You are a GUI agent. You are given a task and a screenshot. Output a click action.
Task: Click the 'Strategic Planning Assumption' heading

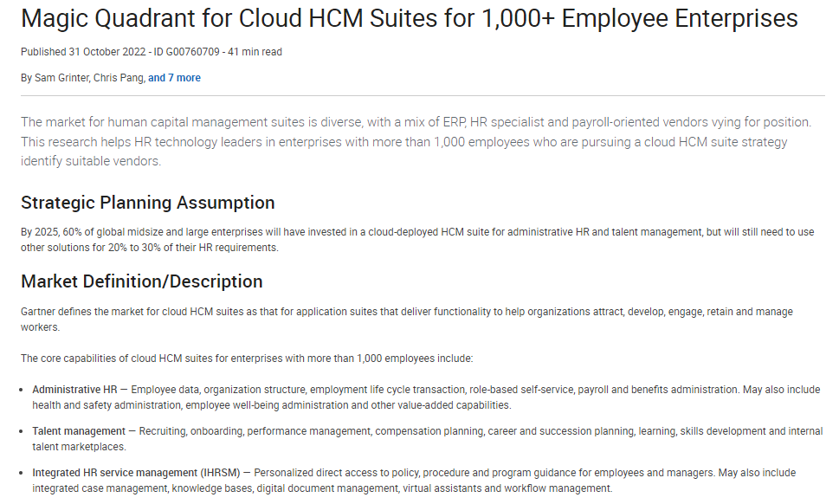coord(147,203)
